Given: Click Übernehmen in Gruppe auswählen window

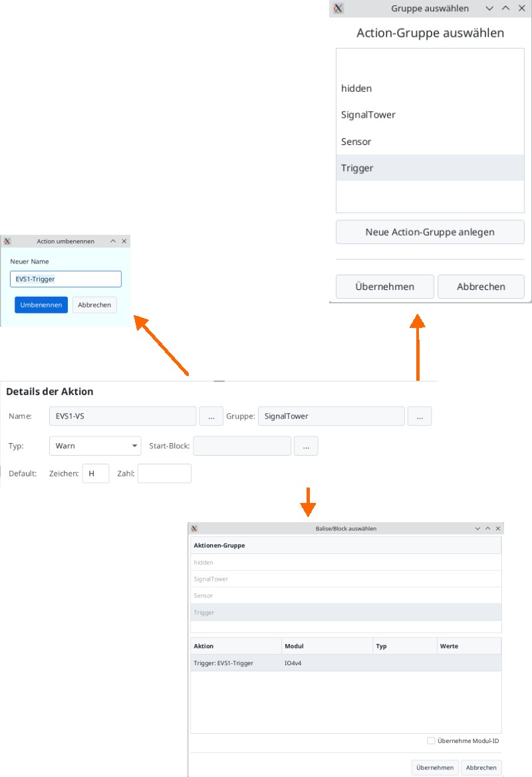Looking at the screenshot, I should [x=385, y=287].
